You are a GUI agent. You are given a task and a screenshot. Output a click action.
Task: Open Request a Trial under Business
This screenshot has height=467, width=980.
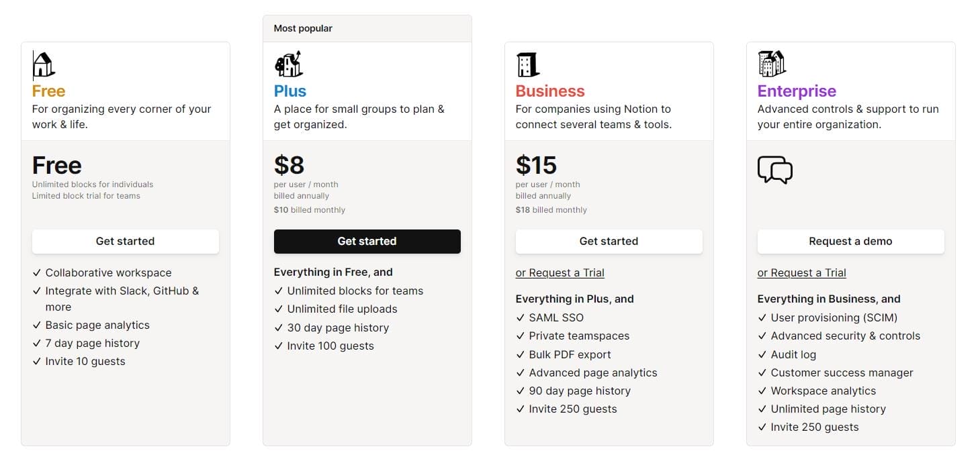(560, 272)
